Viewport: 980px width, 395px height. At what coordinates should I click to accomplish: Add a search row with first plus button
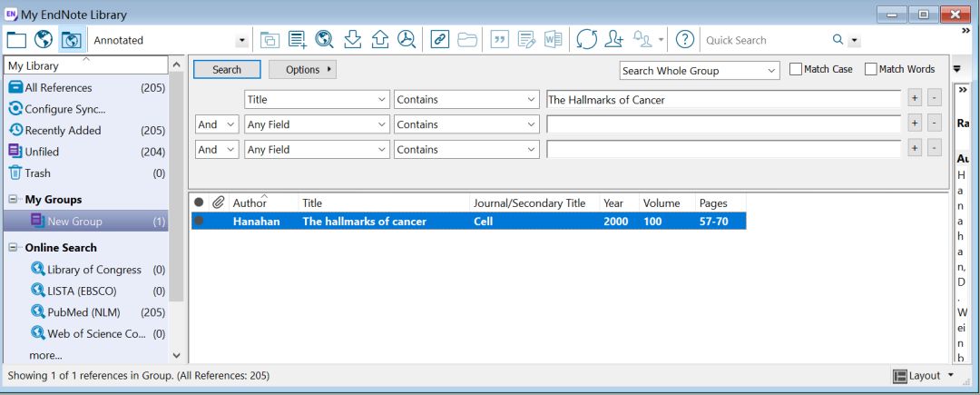tap(915, 99)
